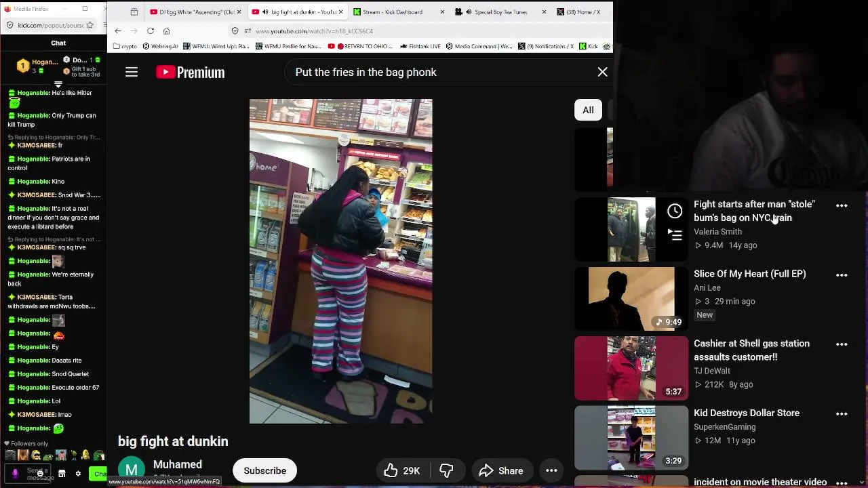Screen dimensions: 868x488
Task: Open the Firefox View button in tab bar
Action: tap(134, 12)
